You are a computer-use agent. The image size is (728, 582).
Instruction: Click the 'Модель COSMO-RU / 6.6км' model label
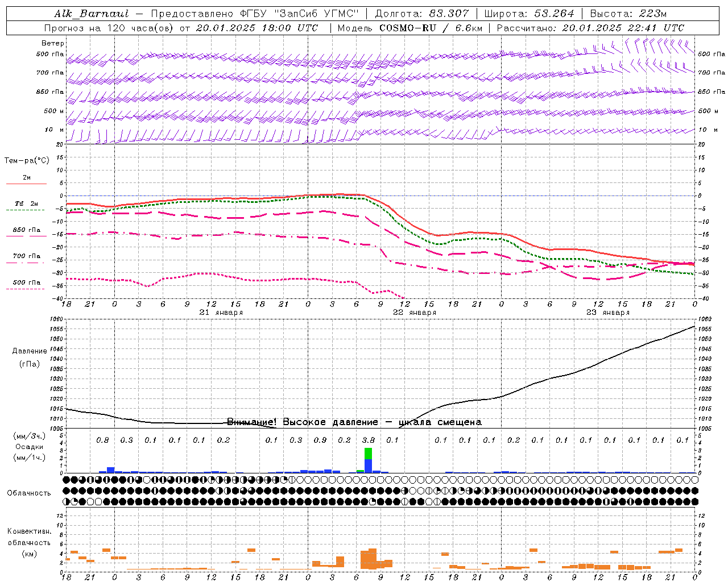coord(410,28)
